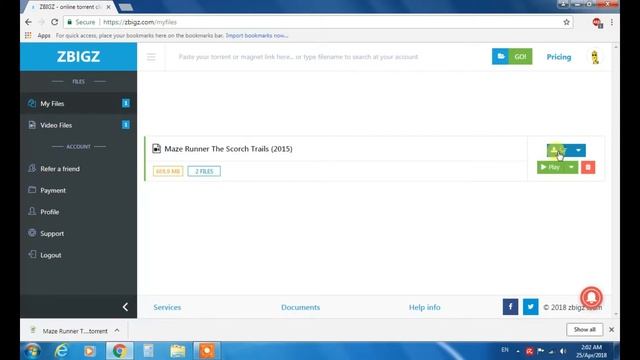Screen dimensions: 640x360
Task: Click the ZBIGZ logo
Action: [78, 56]
